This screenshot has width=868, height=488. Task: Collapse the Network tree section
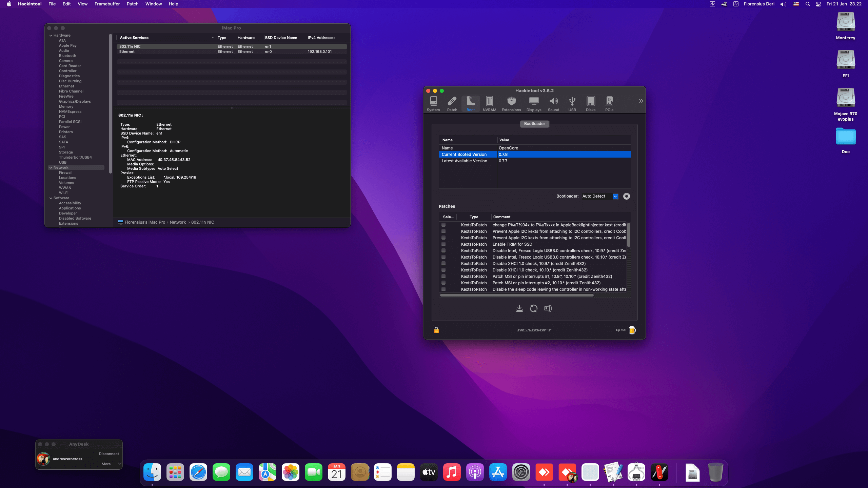(51, 168)
